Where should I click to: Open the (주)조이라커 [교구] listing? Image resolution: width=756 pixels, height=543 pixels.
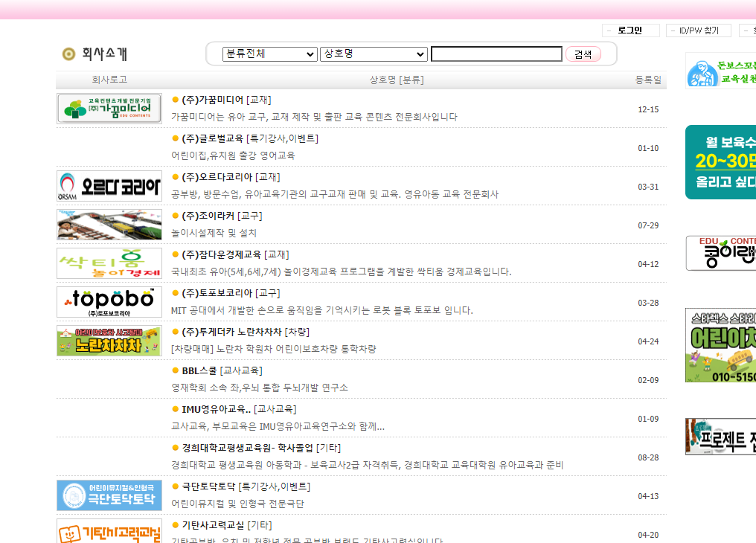tap(222, 216)
